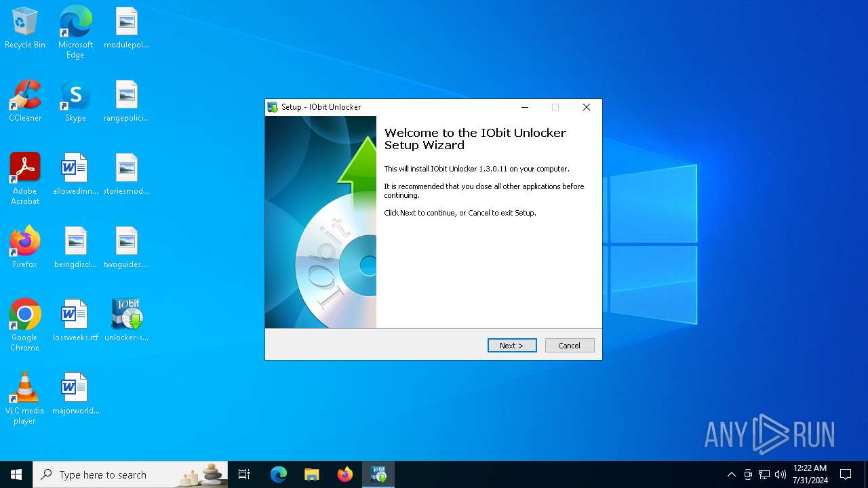The width and height of the screenshot is (868, 488).
Task: Open the network status tray icon
Action: [764, 474]
